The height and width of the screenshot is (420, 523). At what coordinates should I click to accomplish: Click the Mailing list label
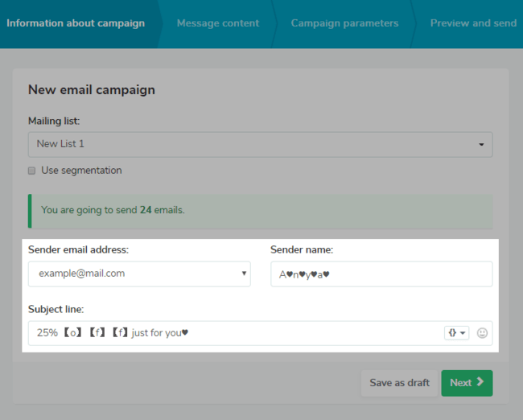54,121
